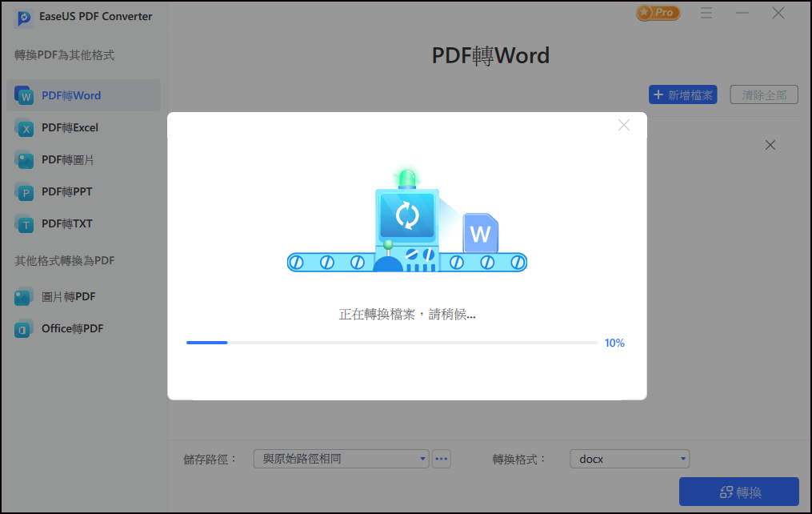Click the 轉換 button at bottom right
The image size is (812, 514).
pyautogui.click(x=738, y=491)
